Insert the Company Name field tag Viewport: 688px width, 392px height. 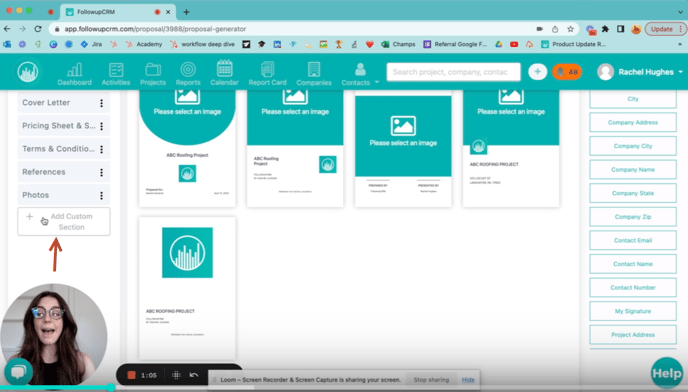[x=633, y=169]
